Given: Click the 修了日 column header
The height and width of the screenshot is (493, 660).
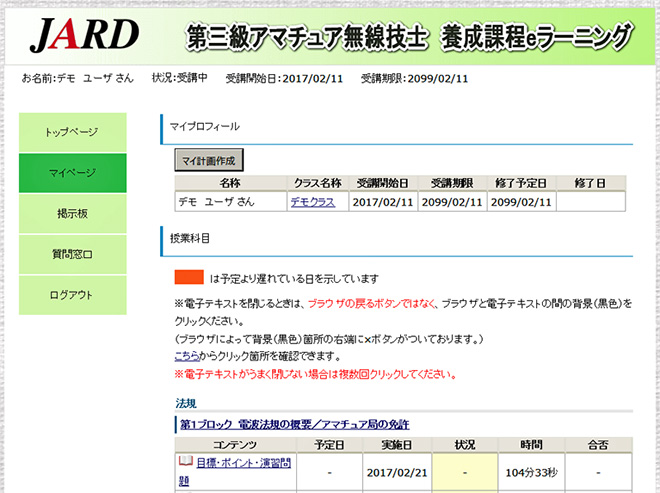Looking at the screenshot, I should point(591,183).
